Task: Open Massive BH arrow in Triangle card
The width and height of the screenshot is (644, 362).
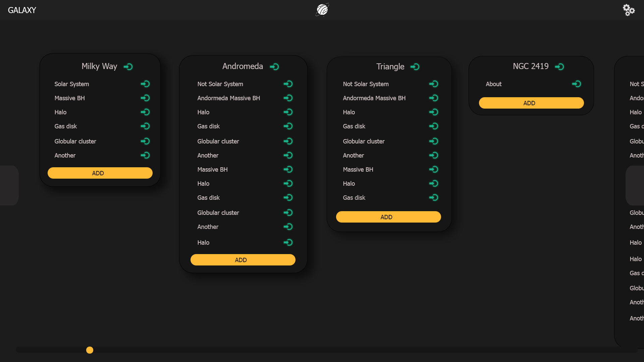Action: pyautogui.click(x=434, y=169)
